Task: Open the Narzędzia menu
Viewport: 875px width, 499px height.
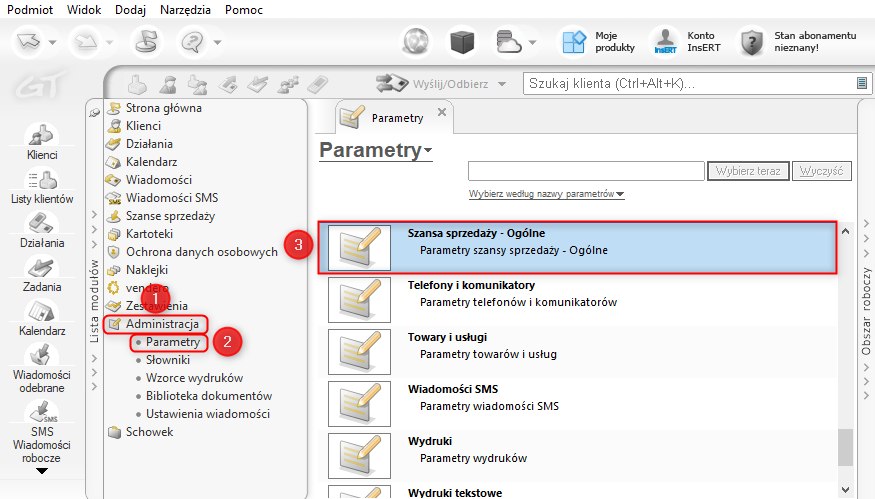Action: [186, 9]
